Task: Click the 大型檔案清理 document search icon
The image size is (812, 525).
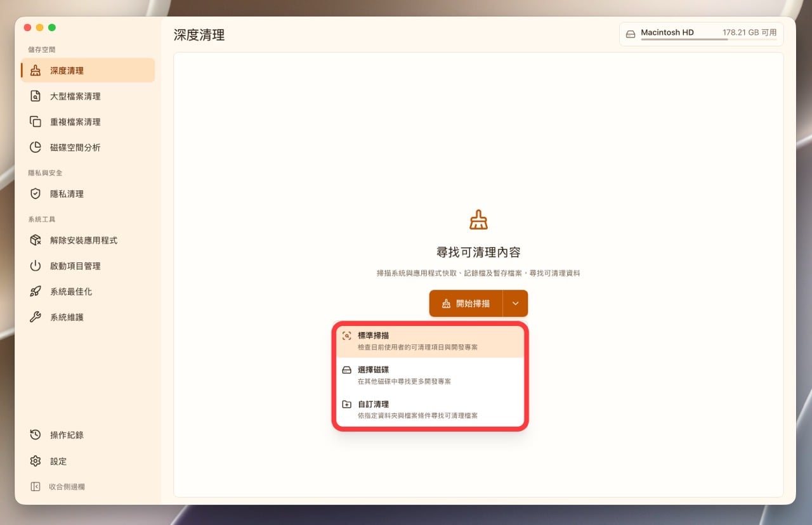Action: tap(36, 96)
